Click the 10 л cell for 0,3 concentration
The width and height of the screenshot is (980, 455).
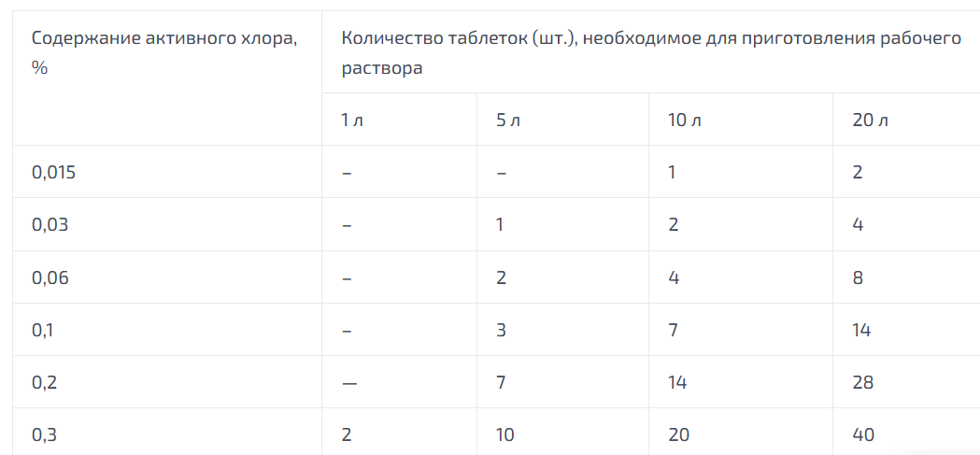(679, 434)
